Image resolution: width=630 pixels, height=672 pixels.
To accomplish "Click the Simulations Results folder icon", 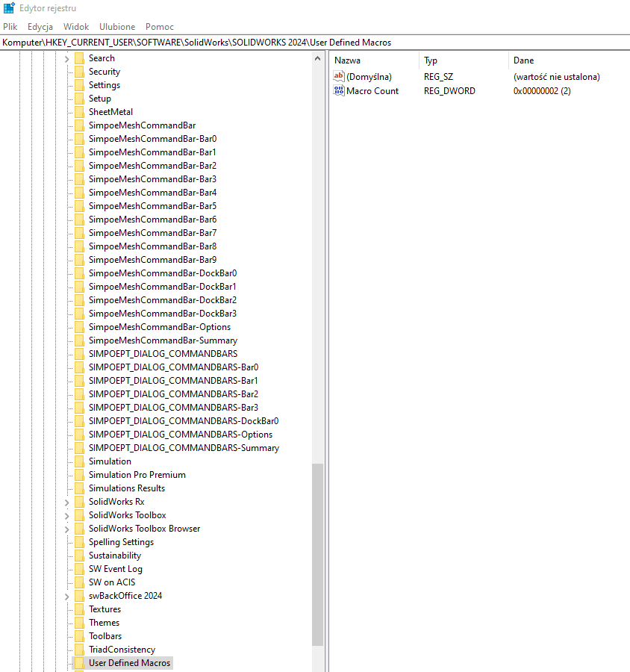I will 79,488.
